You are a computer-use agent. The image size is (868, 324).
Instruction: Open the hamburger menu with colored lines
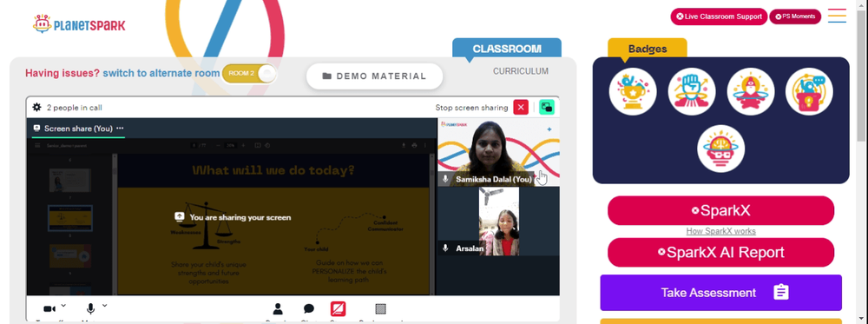point(837,16)
